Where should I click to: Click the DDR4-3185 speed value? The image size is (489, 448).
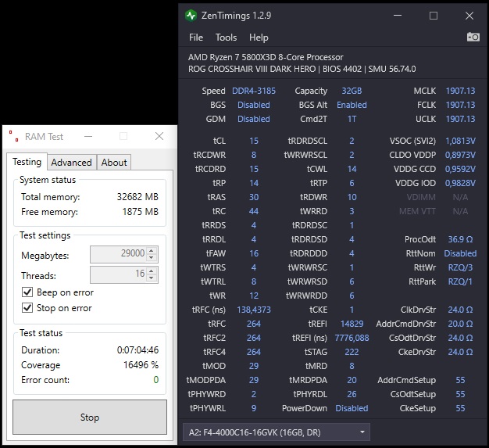(254, 91)
